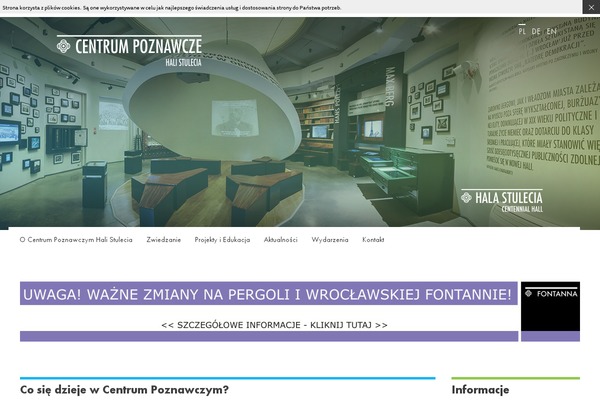
Task: Switch language to EN
Action: 551,31
